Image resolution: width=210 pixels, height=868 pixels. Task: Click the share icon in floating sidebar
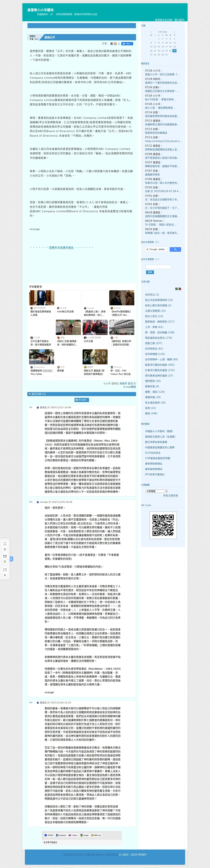5,570
